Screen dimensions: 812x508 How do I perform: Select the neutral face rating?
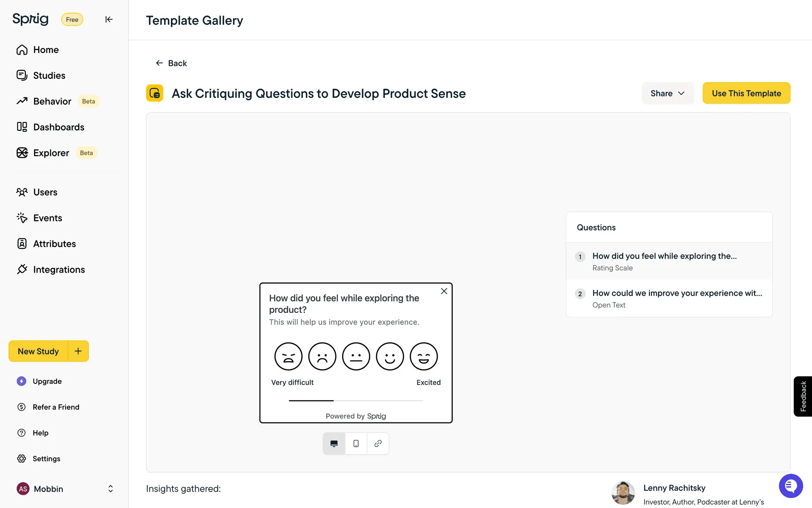(x=356, y=356)
